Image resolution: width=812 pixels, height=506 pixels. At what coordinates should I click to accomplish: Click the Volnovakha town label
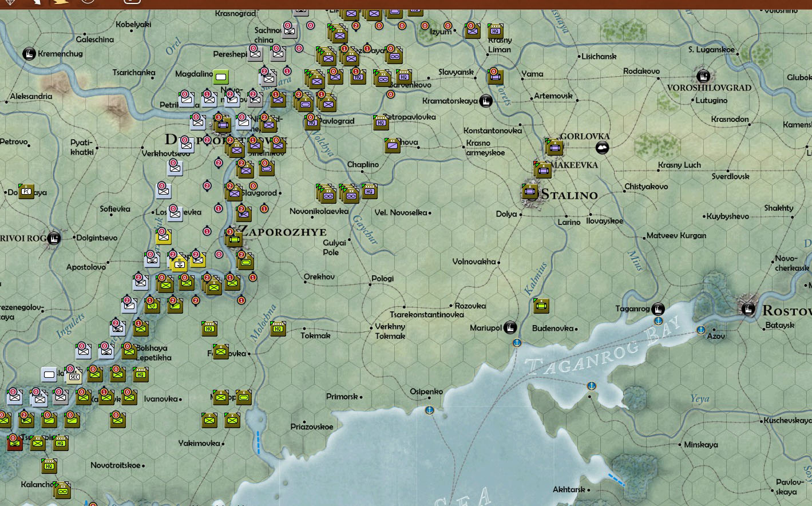(x=474, y=262)
